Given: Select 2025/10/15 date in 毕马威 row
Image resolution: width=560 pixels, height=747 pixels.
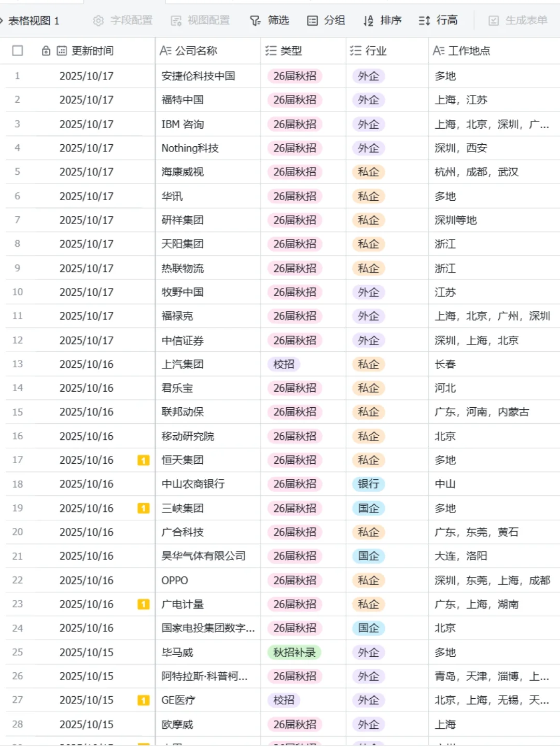Looking at the screenshot, I should pyautogui.click(x=87, y=652).
